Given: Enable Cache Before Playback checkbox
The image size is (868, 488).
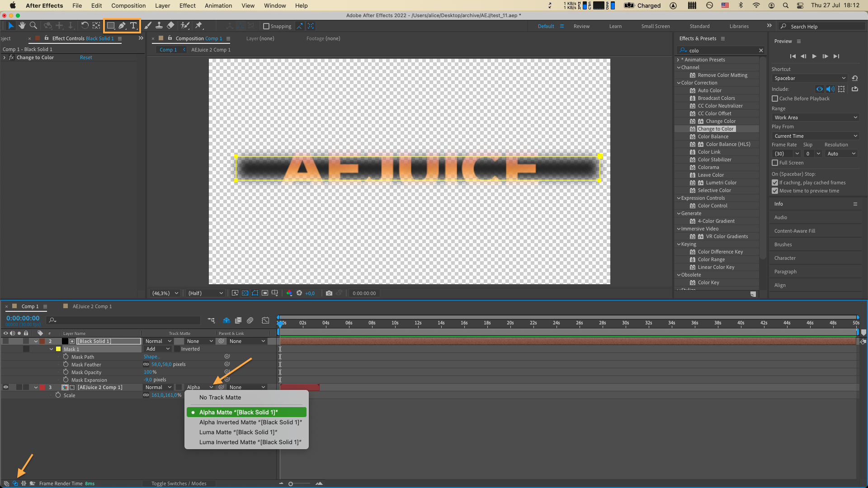Looking at the screenshot, I should tap(775, 99).
